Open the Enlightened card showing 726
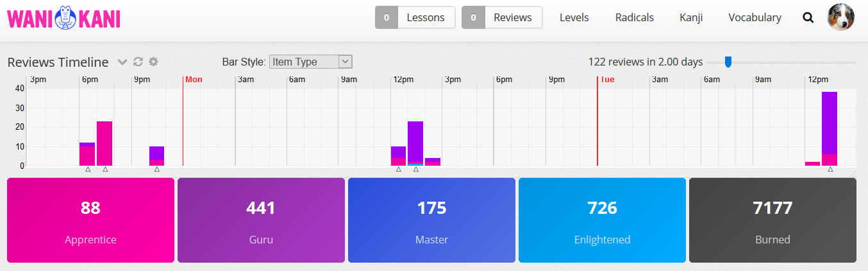Image resolution: width=868 pixels, height=271 pixels. click(602, 220)
